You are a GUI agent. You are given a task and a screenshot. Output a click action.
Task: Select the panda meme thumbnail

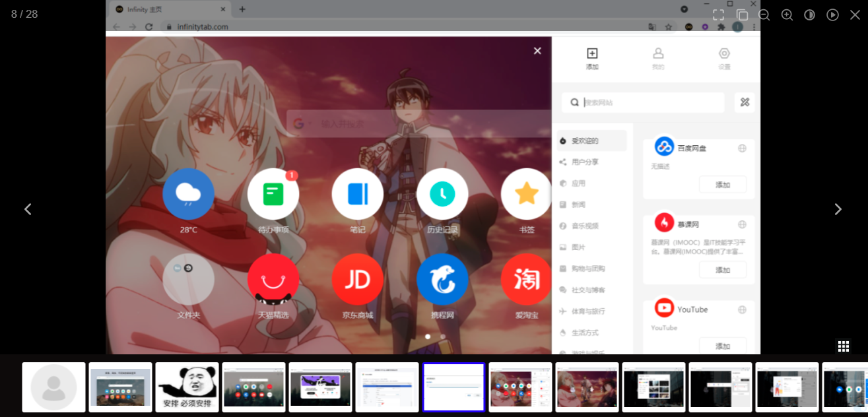[x=187, y=387]
